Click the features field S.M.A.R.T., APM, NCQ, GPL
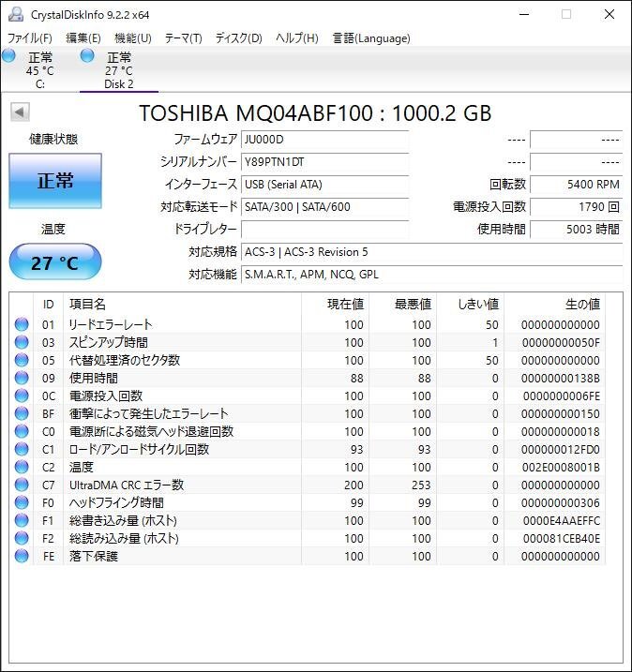Image resolution: width=632 pixels, height=672 pixels. click(x=431, y=275)
